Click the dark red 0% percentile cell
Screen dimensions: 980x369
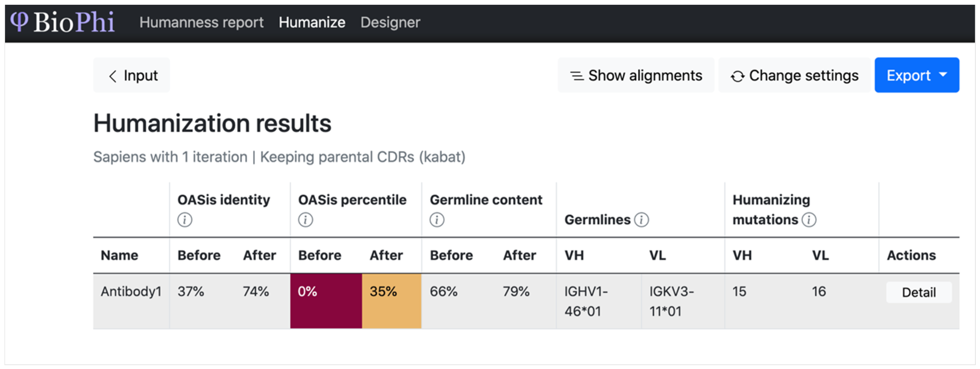pos(326,300)
